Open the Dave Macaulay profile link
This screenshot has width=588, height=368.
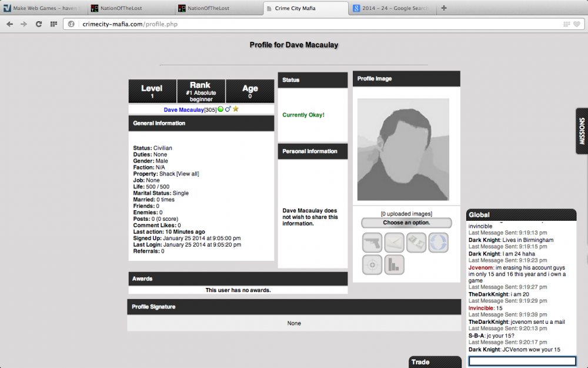[x=184, y=109]
